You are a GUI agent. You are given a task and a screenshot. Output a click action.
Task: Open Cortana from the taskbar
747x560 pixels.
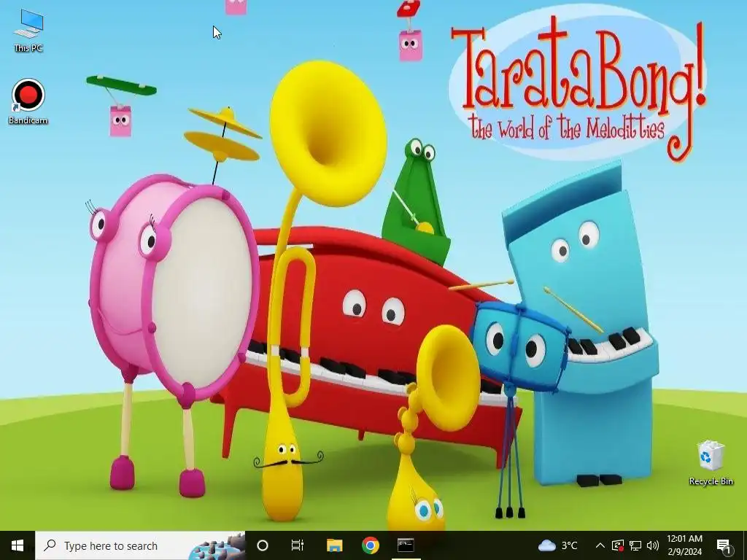point(263,545)
